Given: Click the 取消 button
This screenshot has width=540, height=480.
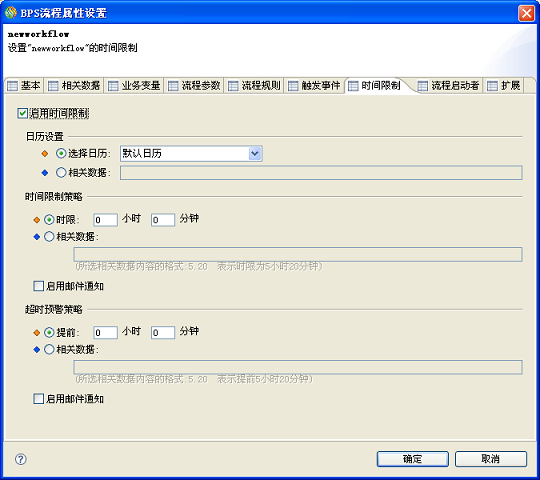Looking at the screenshot, I should pos(491,459).
